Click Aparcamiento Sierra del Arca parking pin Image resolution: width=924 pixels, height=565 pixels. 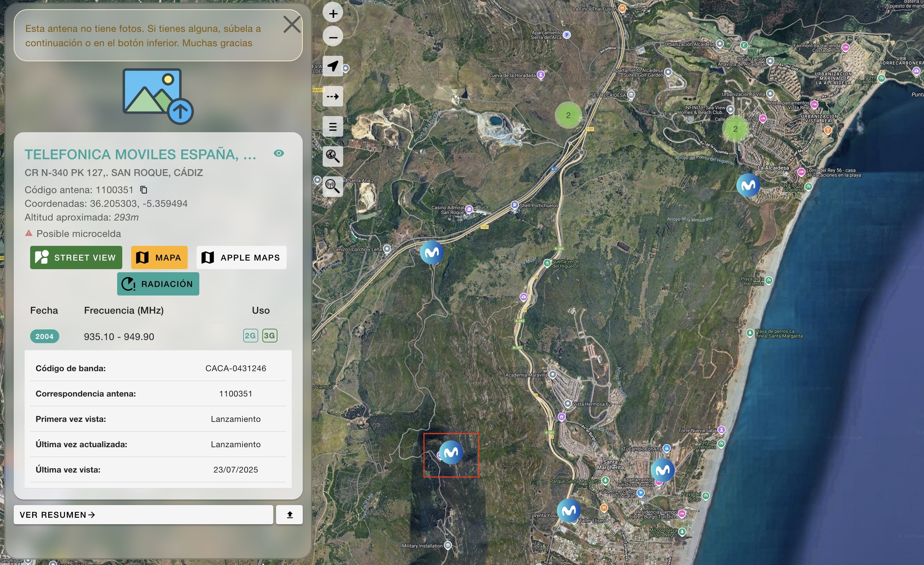(x=566, y=35)
